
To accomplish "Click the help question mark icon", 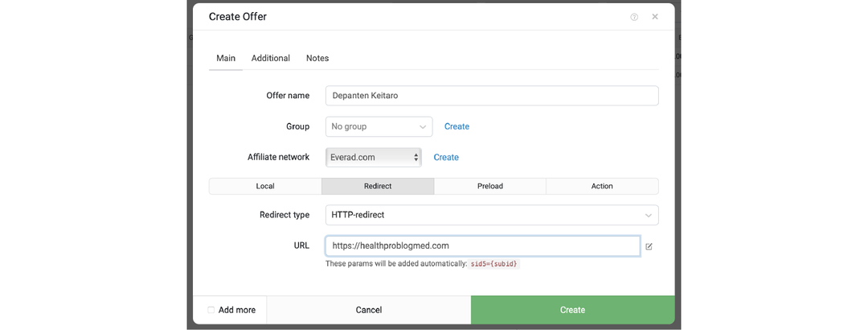I will pos(634,17).
